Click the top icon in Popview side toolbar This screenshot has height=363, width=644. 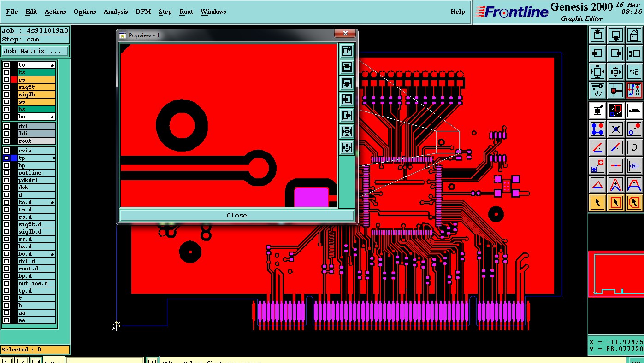[347, 51]
